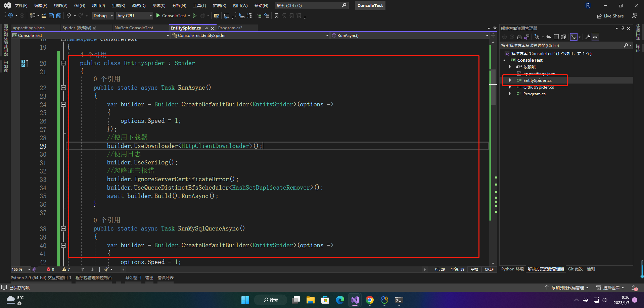Click 选择仓库 in the status bar

click(610, 288)
